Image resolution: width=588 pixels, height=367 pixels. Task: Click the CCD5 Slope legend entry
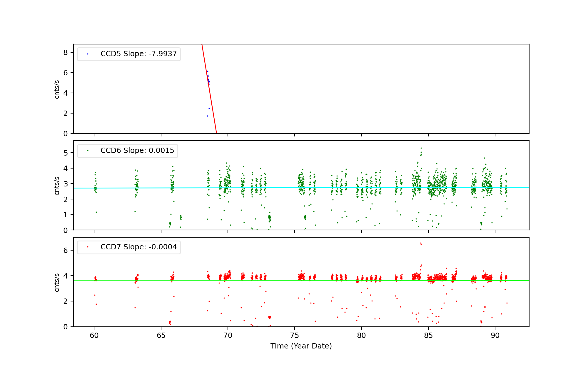[138, 54]
